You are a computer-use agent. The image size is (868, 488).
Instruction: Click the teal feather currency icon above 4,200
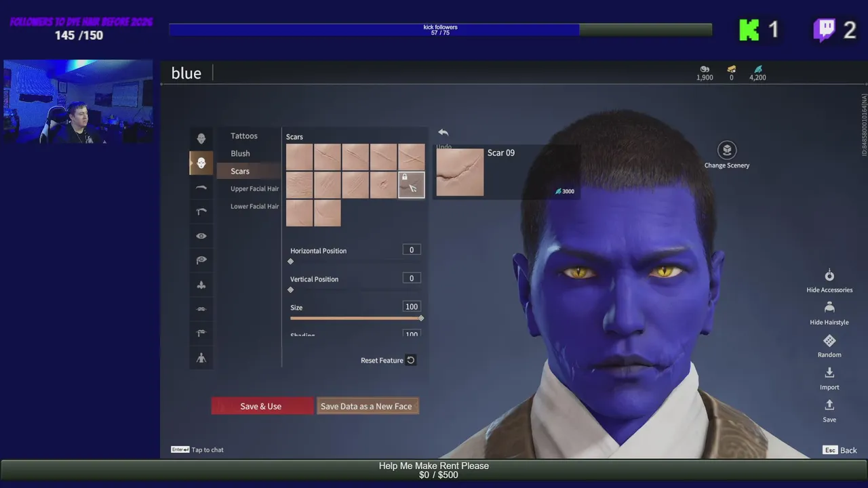point(758,69)
